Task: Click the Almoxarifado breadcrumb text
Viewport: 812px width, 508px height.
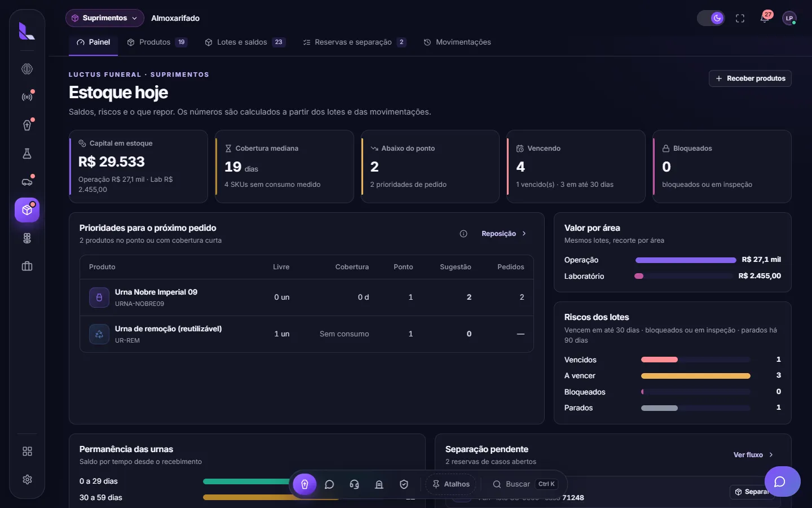Action: tap(175, 18)
